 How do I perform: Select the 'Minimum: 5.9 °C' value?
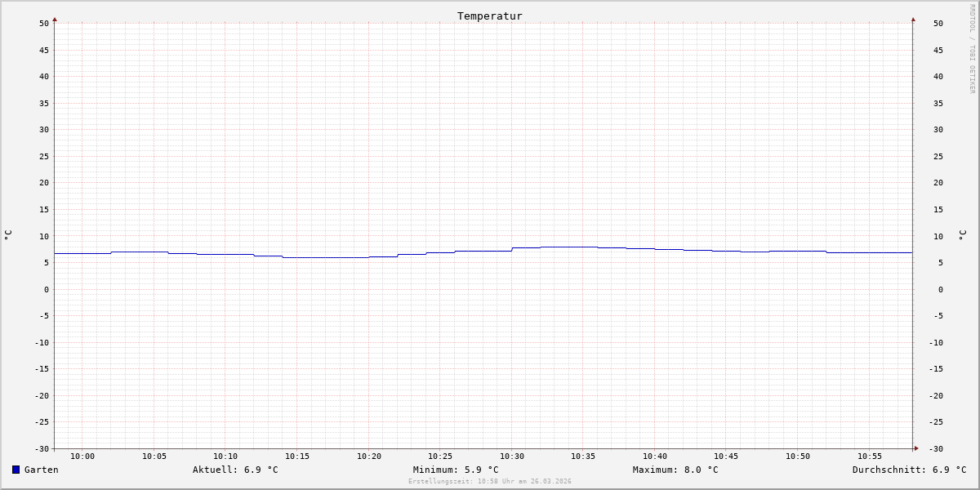pyautogui.click(x=456, y=470)
